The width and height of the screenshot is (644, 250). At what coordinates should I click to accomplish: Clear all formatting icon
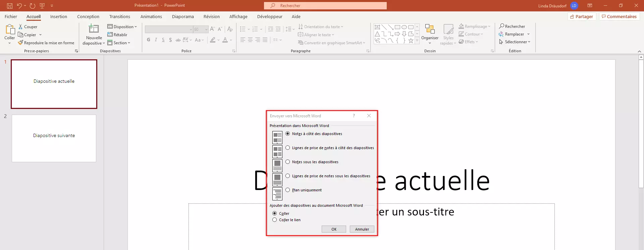pos(230,29)
